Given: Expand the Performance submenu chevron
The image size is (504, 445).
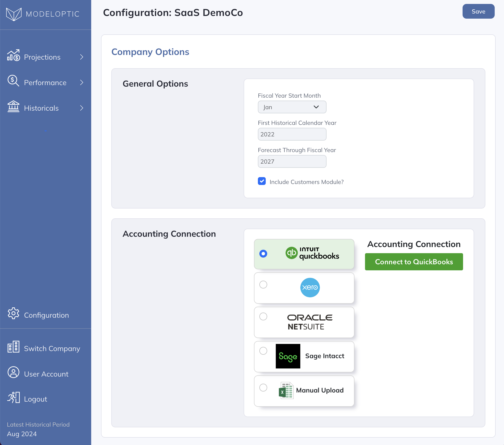Looking at the screenshot, I should [82, 82].
